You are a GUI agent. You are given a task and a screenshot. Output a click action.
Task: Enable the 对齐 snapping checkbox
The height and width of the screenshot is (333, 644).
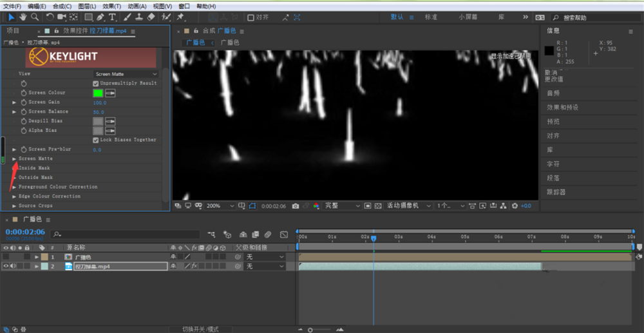pyautogui.click(x=251, y=17)
